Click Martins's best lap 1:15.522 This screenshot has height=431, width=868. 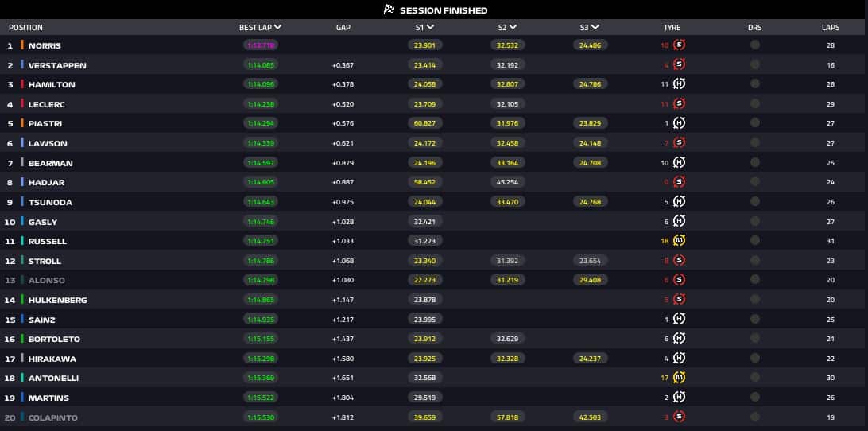260,398
